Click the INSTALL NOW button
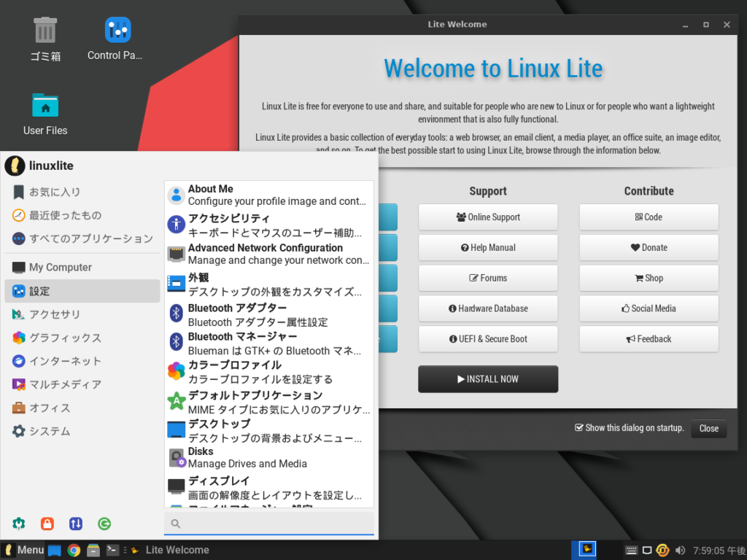Screen dimensions: 747x560 tap(488, 378)
